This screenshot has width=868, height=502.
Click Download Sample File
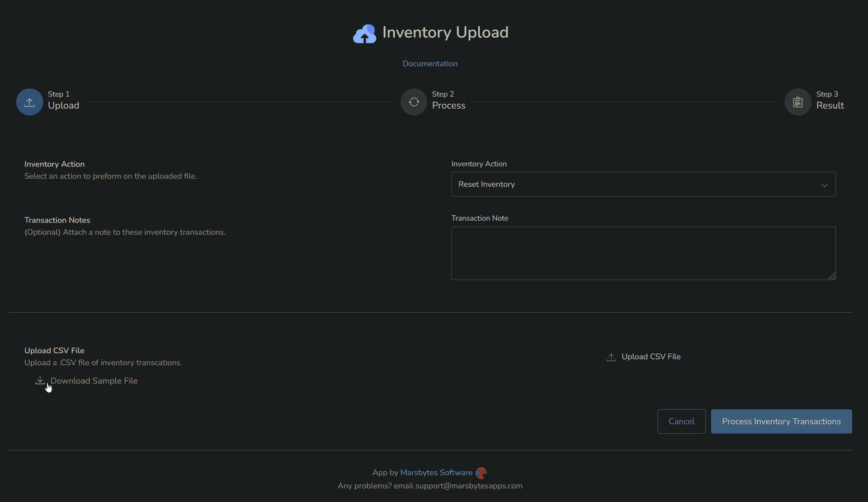point(94,381)
